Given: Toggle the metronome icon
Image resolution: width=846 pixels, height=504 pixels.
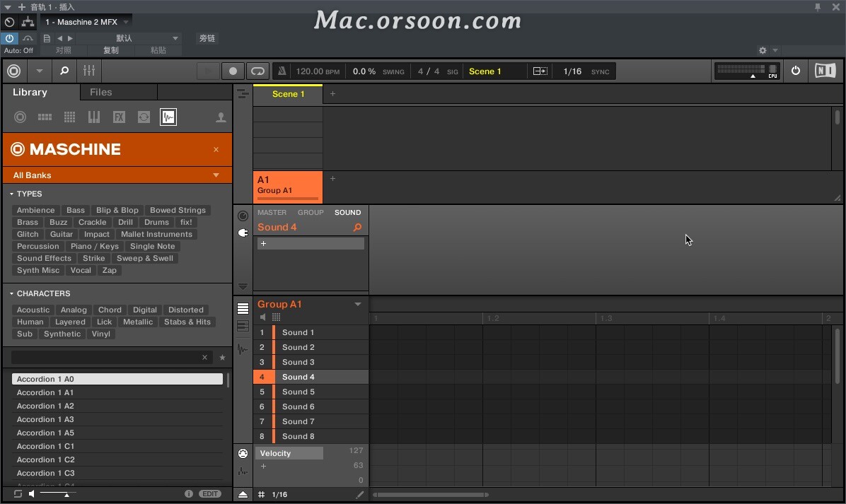Looking at the screenshot, I should [282, 71].
